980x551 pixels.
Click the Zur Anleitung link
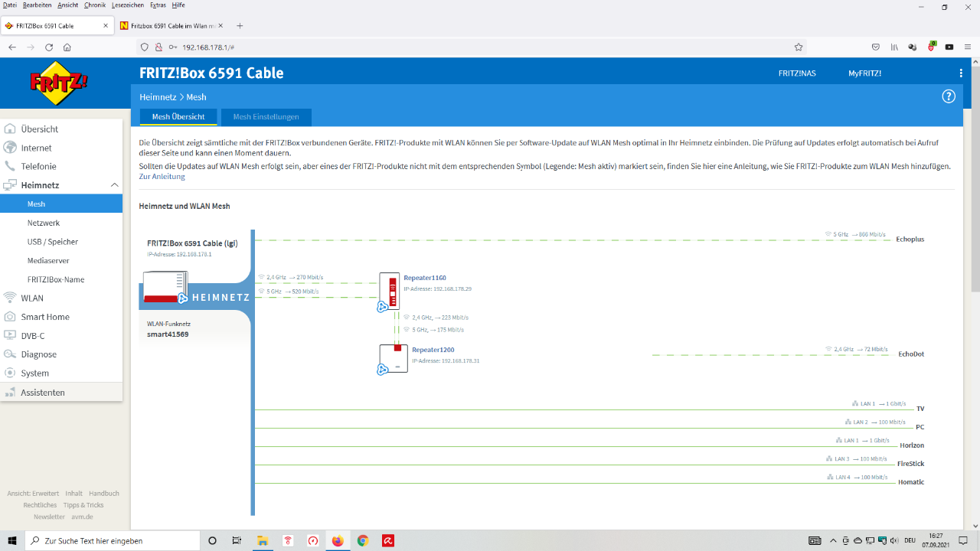click(x=162, y=177)
